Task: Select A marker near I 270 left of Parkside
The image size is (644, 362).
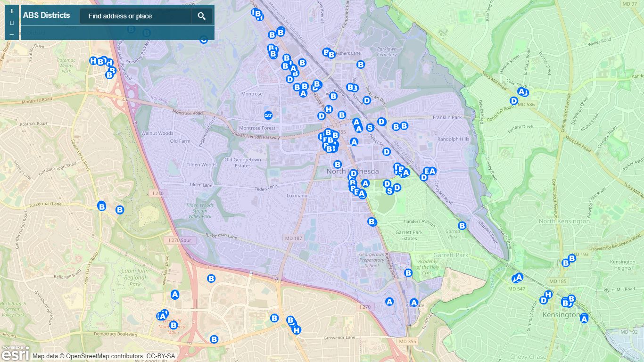Action: coord(389,301)
